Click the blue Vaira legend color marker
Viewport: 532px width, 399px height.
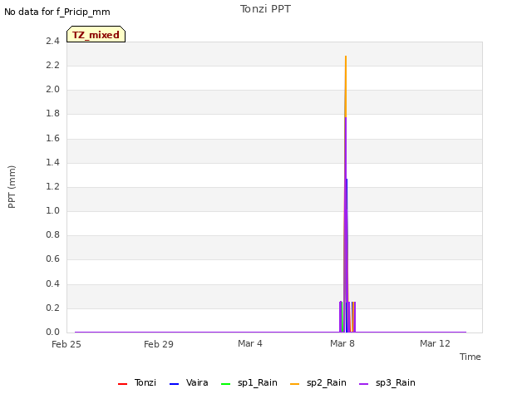(x=174, y=384)
